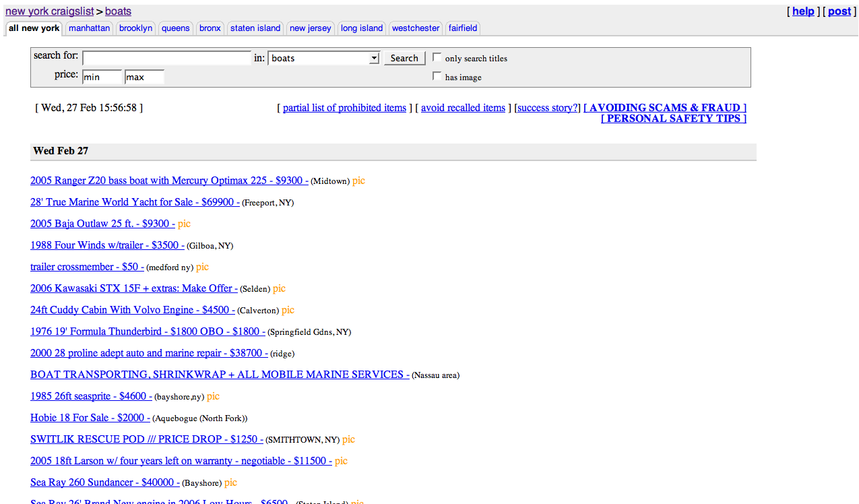The height and width of the screenshot is (504, 859).
Task: Focus the search for text field
Action: click(x=166, y=58)
